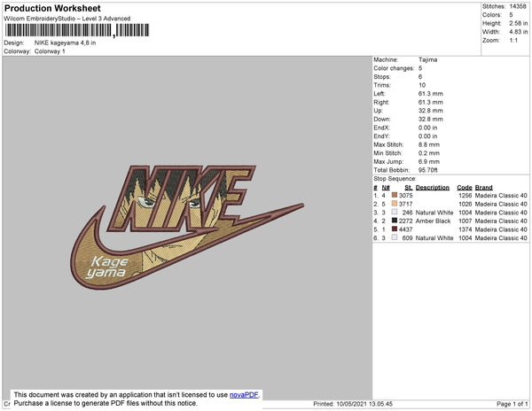Screen dimensions: 532x411
Task: Click the 'St.' column header
Action: (409, 188)
